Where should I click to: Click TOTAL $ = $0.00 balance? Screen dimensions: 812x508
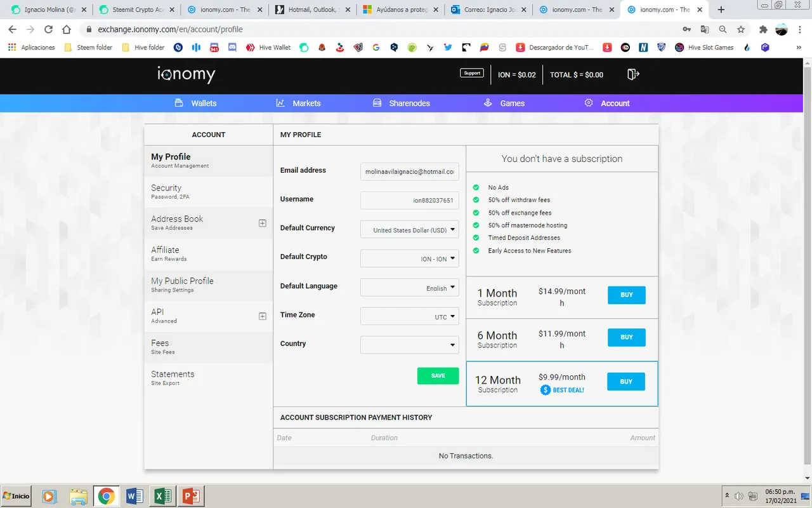pyautogui.click(x=576, y=75)
